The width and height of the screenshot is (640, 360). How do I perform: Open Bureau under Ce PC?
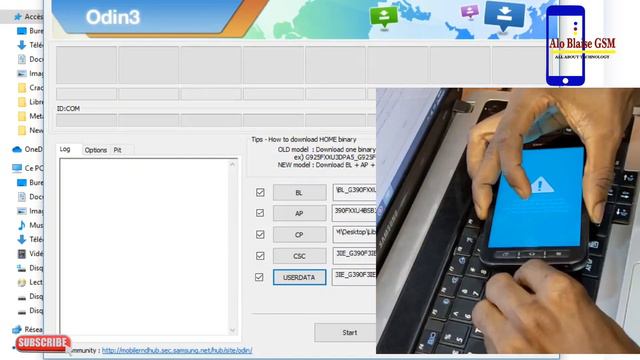click(x=22, y=182)
